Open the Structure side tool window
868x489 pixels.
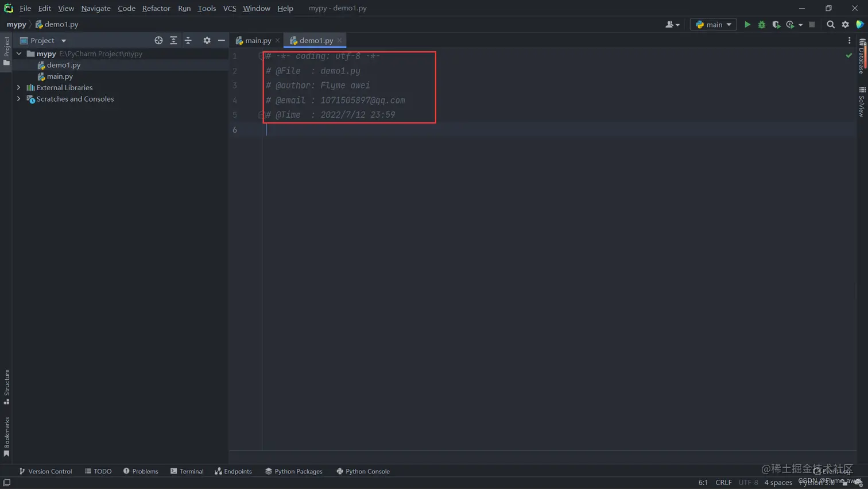(6, 387)
